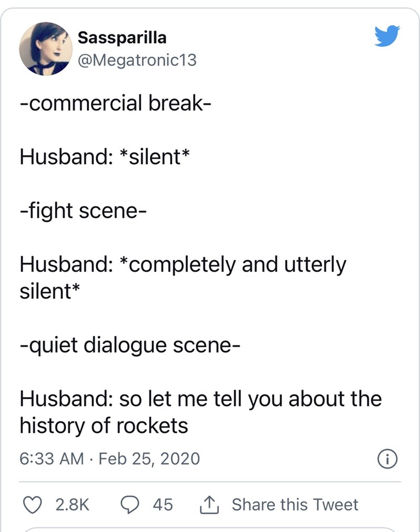Image resolution: width=420 pixels, height=532 pixels.
Task: Click the 45 replies count
Action: [x=162, y=504]
